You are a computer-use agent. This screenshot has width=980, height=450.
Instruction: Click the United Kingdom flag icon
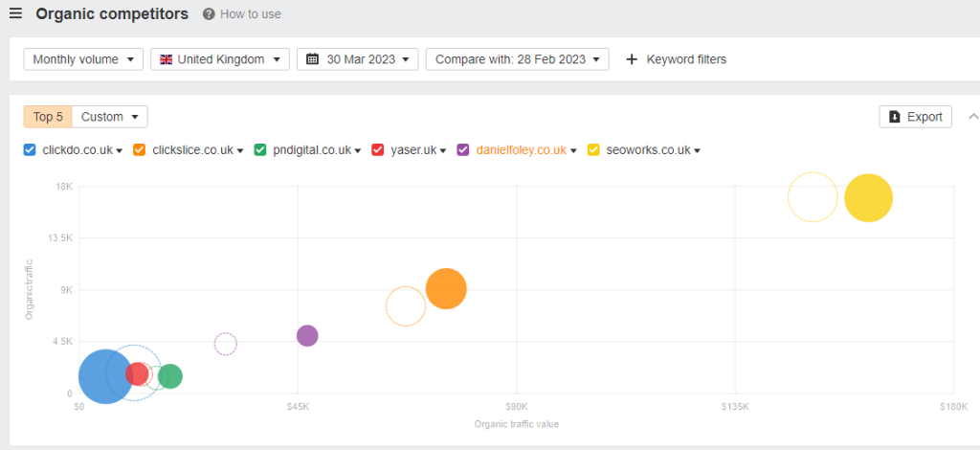(x=166, y=59)
